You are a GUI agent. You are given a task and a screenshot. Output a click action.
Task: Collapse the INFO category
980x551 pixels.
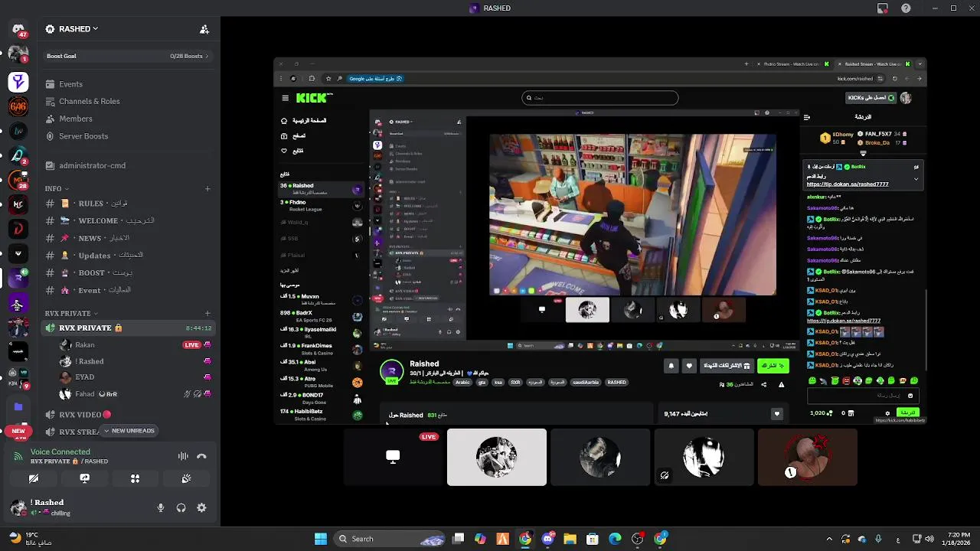tap(57, 188)
